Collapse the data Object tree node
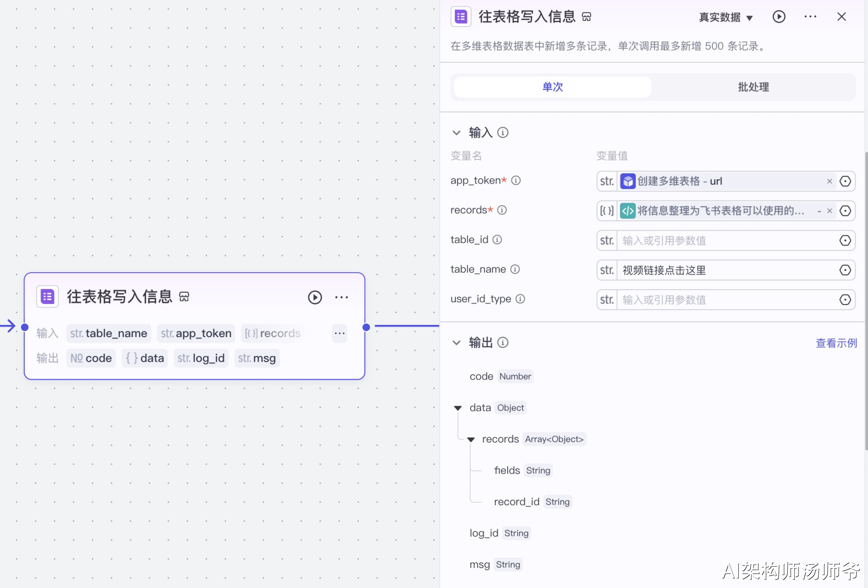 [x=458, y=408]
